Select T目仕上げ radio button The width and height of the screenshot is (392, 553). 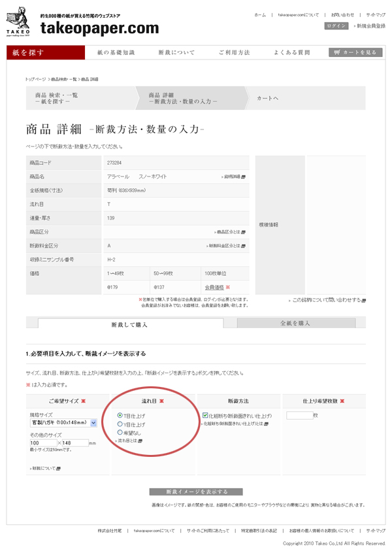(x=120, y=416)
